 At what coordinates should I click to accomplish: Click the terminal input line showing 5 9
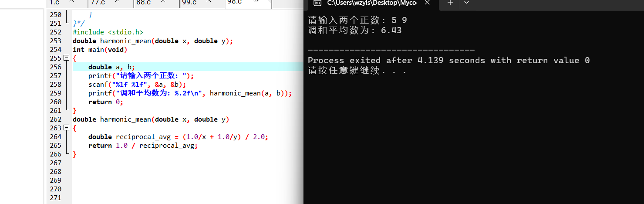[x=357, y=20]
